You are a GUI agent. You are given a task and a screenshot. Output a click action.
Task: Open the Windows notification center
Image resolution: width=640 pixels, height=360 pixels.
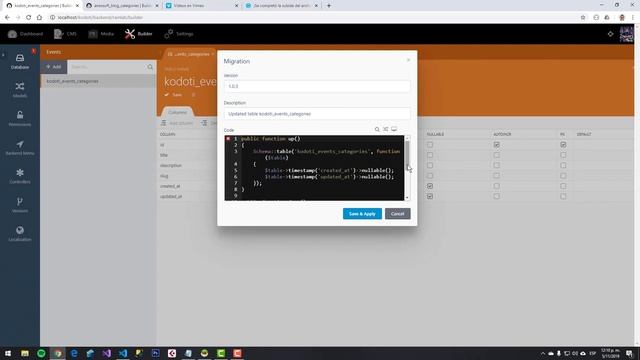tap(630, 353)
